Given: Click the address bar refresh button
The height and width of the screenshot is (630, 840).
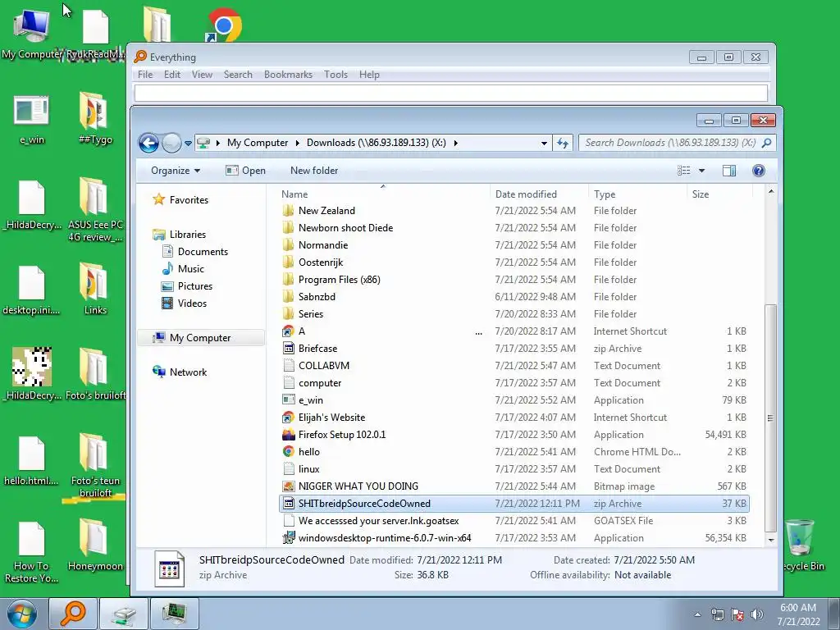Looking at the screenshot, I should click(563, 143).
